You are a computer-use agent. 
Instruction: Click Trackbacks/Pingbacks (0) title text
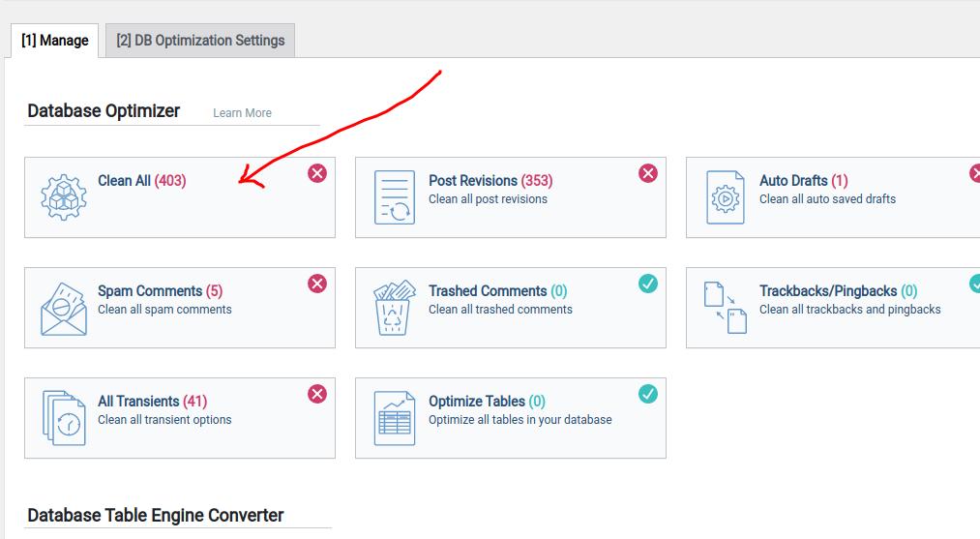[x=838, y=290]
